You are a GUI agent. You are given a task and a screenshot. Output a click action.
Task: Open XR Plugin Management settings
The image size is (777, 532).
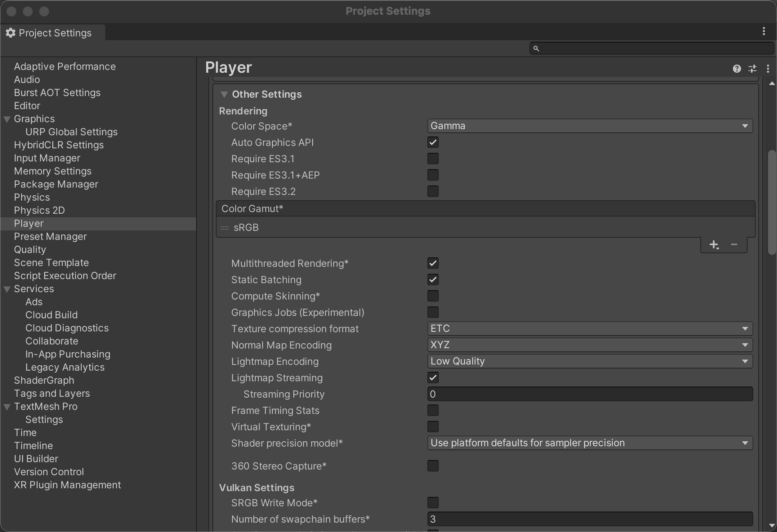point(67,485)
